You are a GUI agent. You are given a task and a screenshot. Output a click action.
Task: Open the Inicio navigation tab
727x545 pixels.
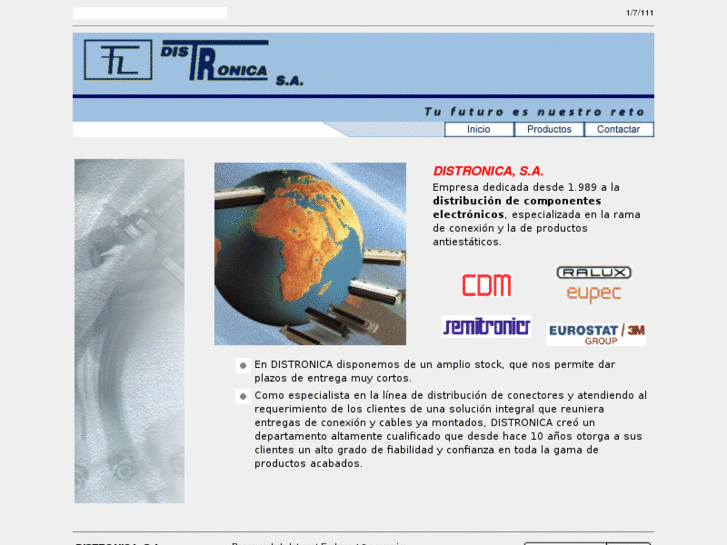(479, 129)
